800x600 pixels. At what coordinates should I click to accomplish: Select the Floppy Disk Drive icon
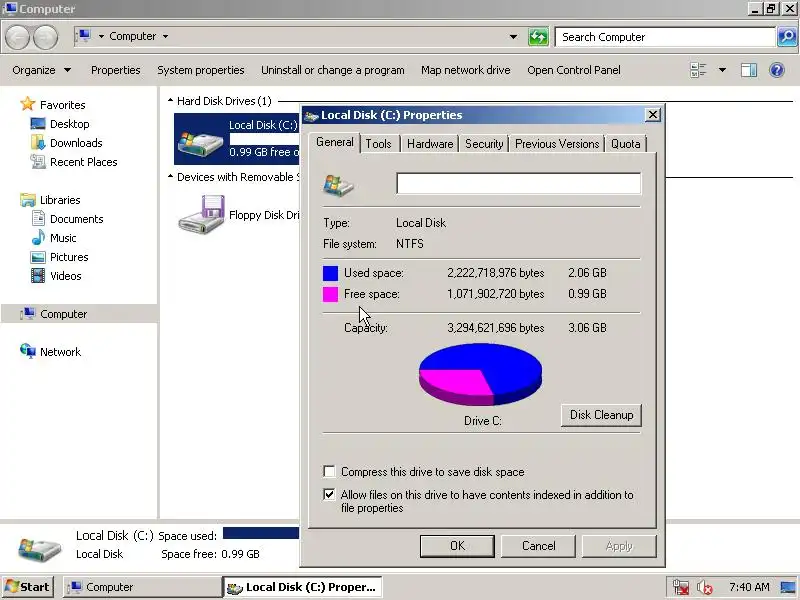202,215
